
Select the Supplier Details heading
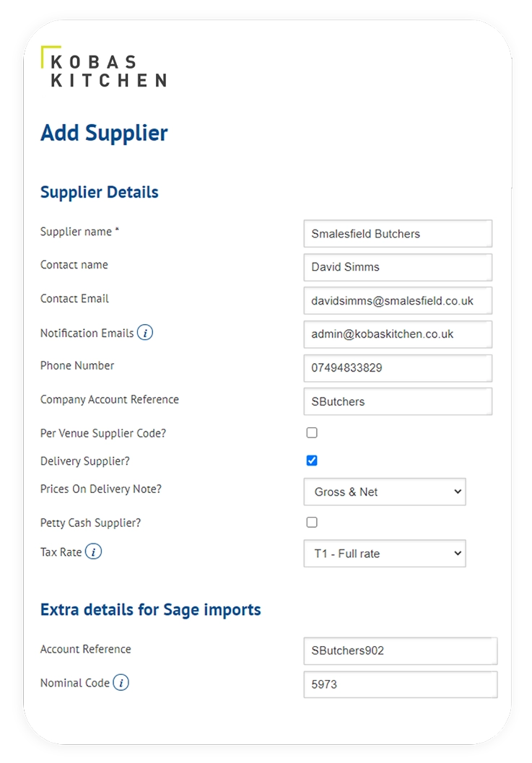click(x=100, y=192)
